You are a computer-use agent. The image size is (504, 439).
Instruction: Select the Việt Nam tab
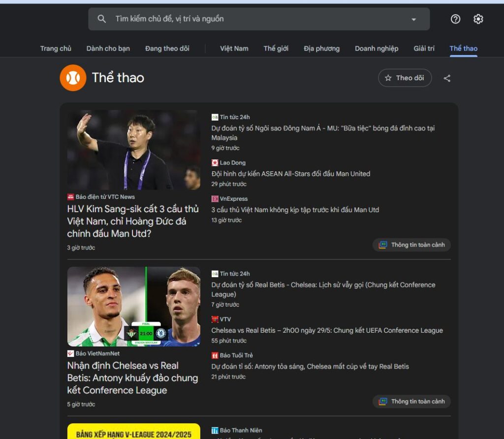tap(234, 49)
